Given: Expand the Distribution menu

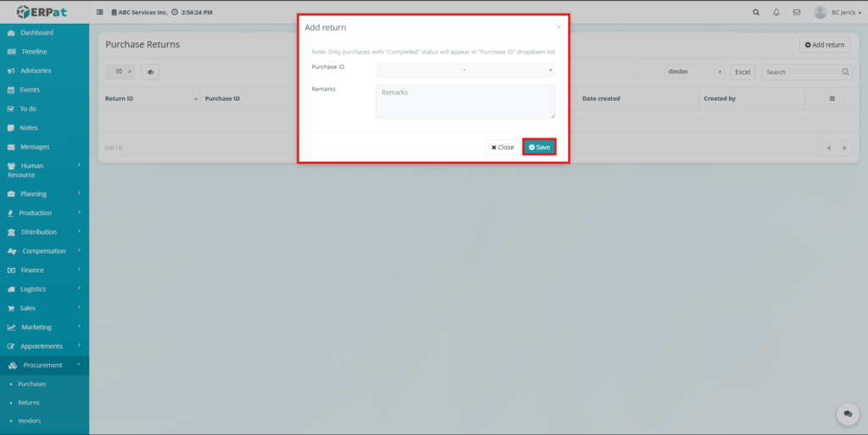Looking at the screenshot, I should tap(44, 231).
